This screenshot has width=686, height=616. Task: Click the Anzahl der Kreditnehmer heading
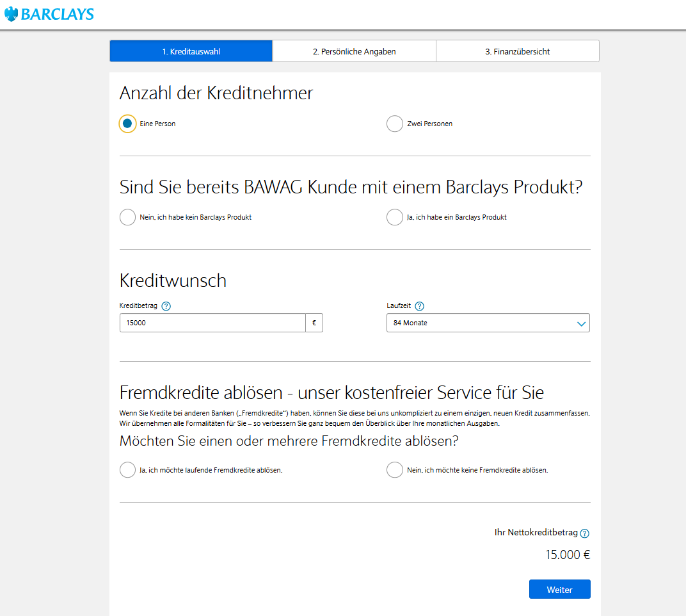point(216,93)
